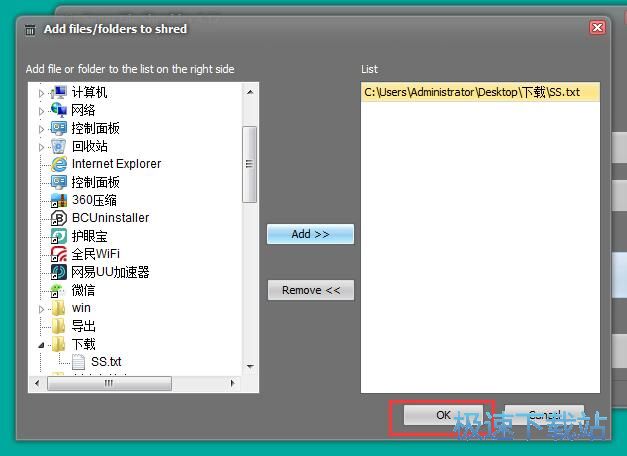Close the Add files/folders dialog
Viewport: 627px width, 456px height.
(x=597, y=28)
